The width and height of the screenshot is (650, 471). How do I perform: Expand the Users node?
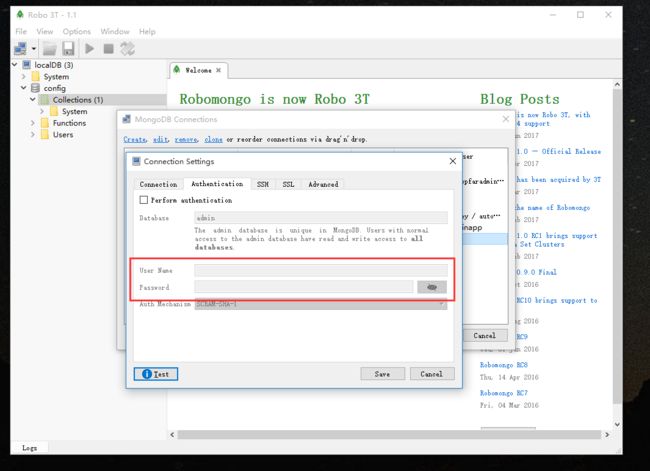tap(33, 135)
